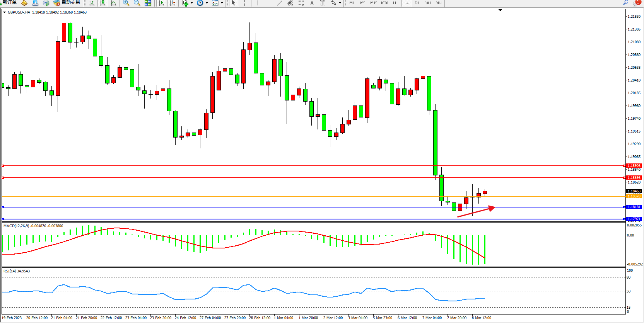
Task: Switch the chart to candlestick mode
Action: (x=102, y=3)
